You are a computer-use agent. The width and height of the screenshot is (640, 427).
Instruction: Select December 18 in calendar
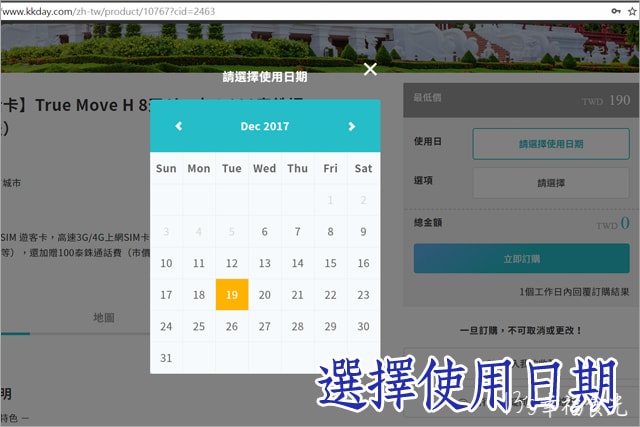(x=199, y=295)
